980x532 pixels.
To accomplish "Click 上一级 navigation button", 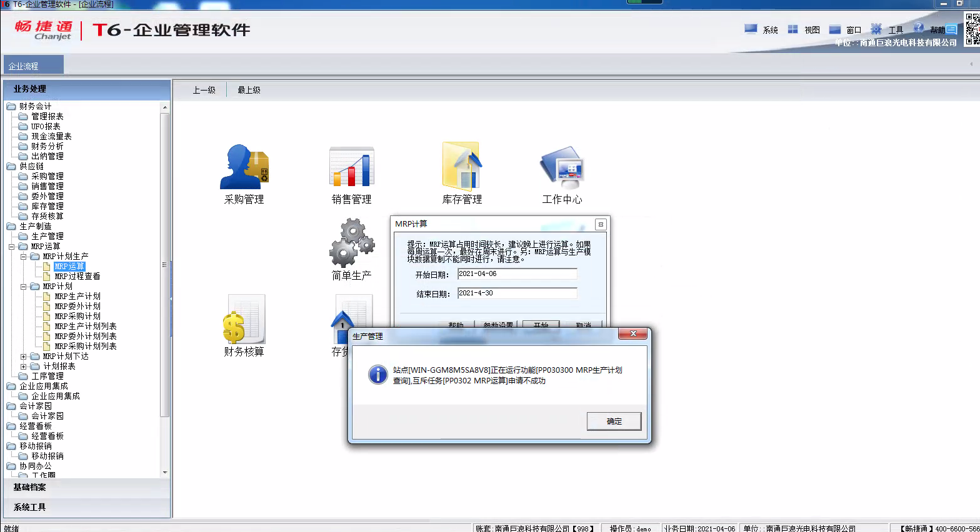I will pos(204,90).
